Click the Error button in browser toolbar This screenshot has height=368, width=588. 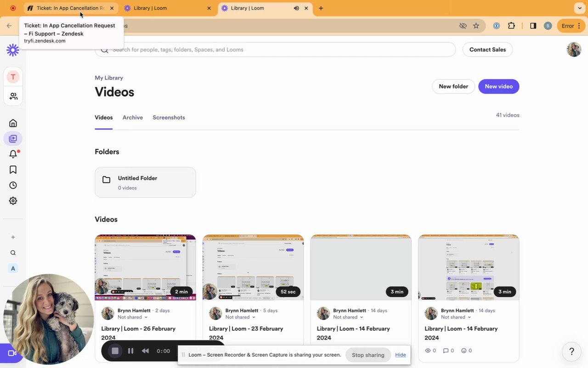coord(571,26)
